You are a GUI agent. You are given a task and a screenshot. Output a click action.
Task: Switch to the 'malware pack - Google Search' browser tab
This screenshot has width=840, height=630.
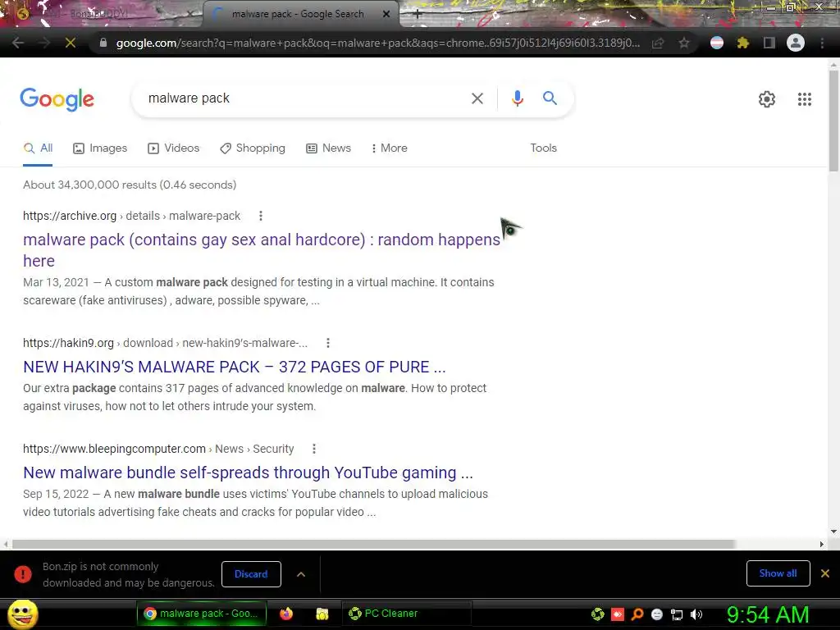[298, 14]
